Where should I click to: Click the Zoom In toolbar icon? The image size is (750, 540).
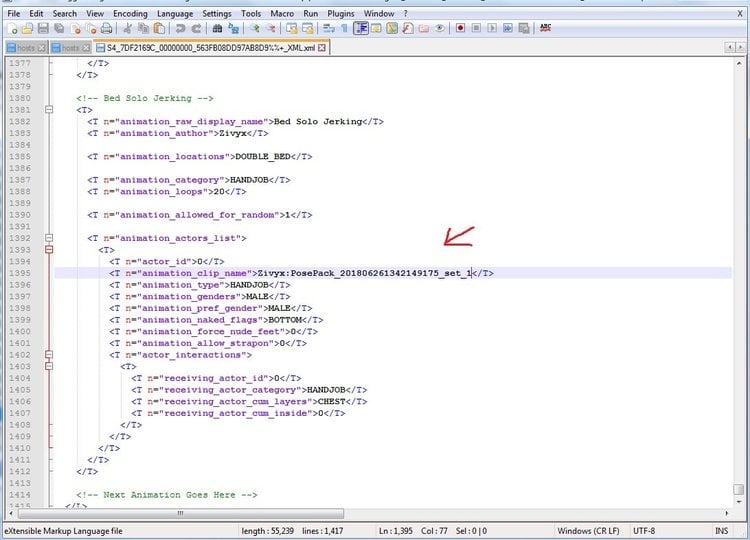click(x=254, y=29)
